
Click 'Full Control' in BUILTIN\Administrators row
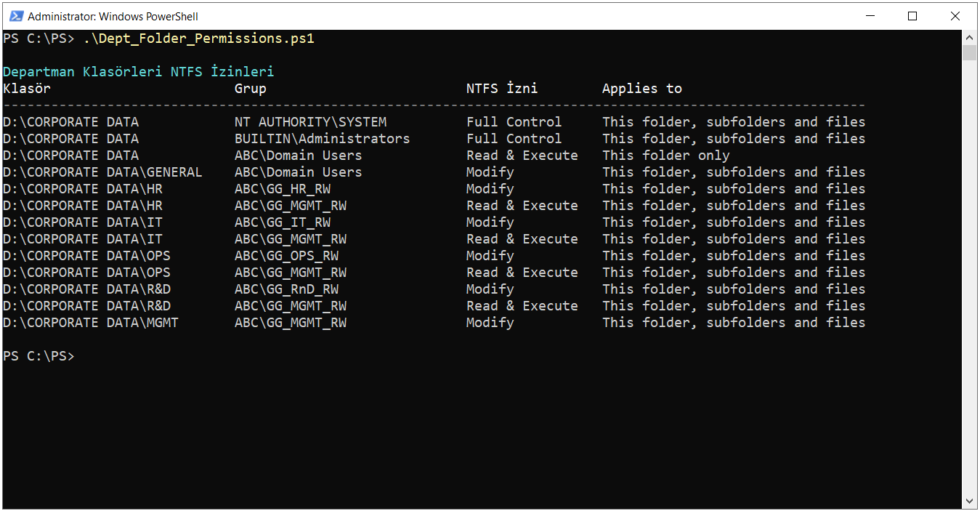[x=514, y=139]
